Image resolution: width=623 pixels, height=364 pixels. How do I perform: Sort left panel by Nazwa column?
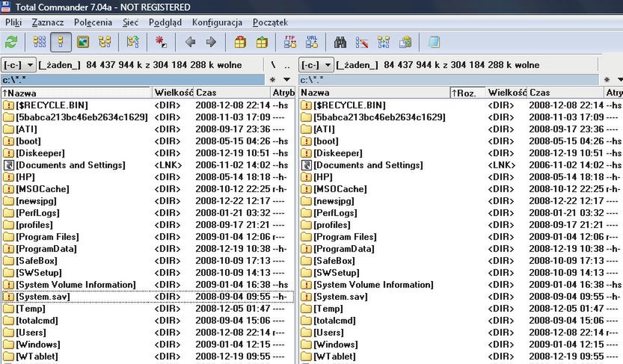76,93
